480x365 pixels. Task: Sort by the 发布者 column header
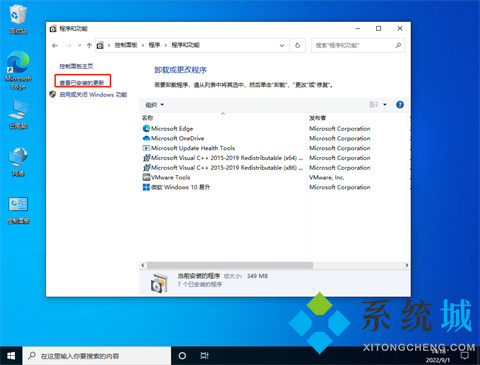[317, 118]
